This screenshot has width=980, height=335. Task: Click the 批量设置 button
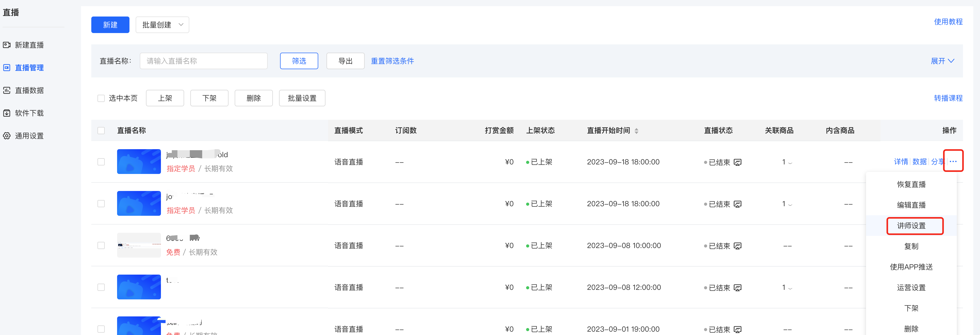coord(302,98)
